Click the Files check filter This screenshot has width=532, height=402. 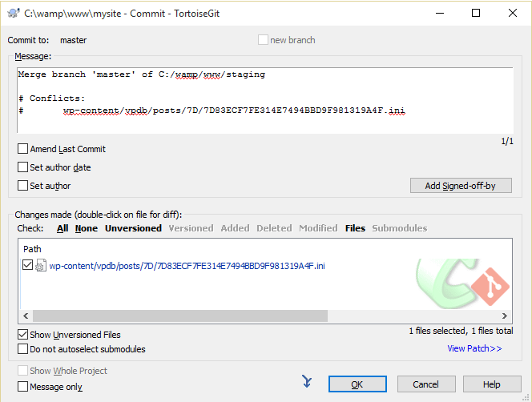(355, 228)
